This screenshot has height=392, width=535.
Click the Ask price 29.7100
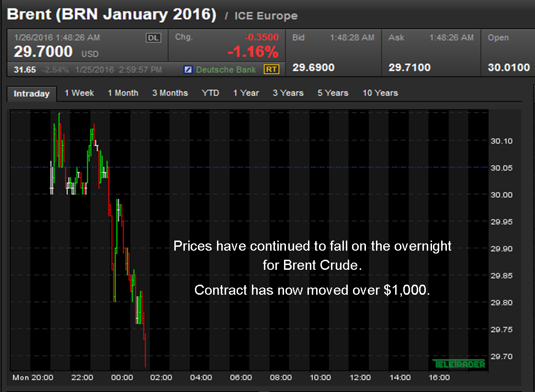click(409, 68)
